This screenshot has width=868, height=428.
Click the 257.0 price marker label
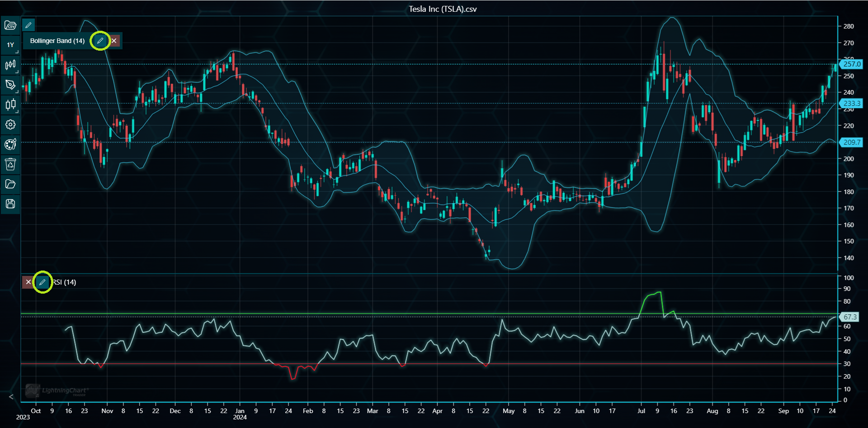[x=851, y=64]
